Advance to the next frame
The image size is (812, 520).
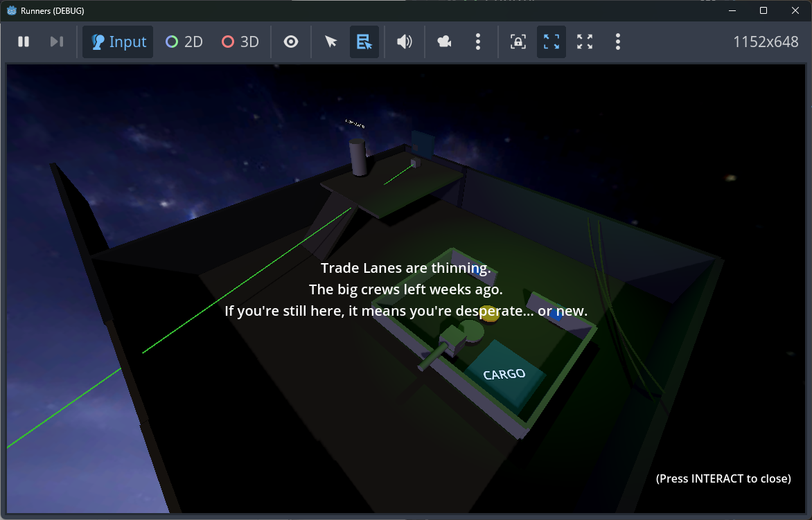pos(57,42)
